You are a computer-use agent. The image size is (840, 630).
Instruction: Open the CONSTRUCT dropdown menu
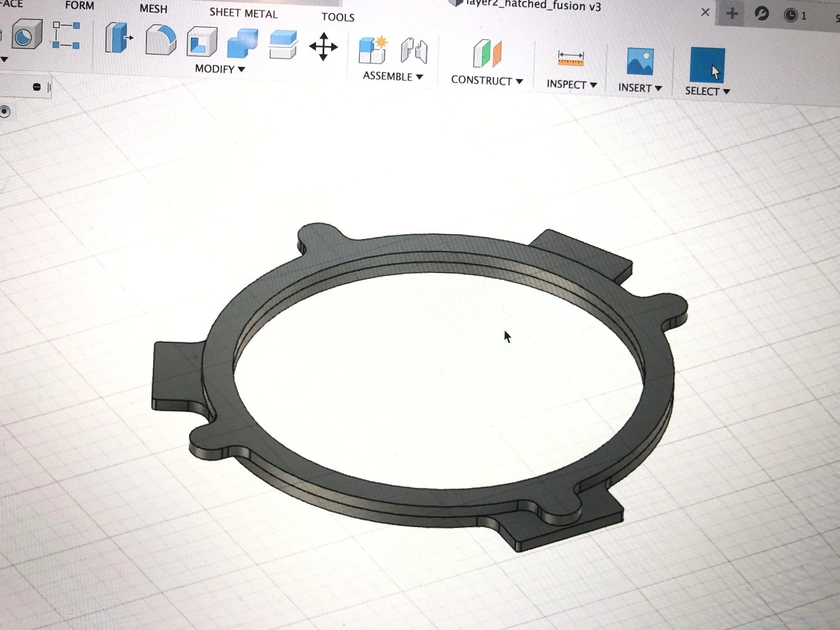(487, 80)
